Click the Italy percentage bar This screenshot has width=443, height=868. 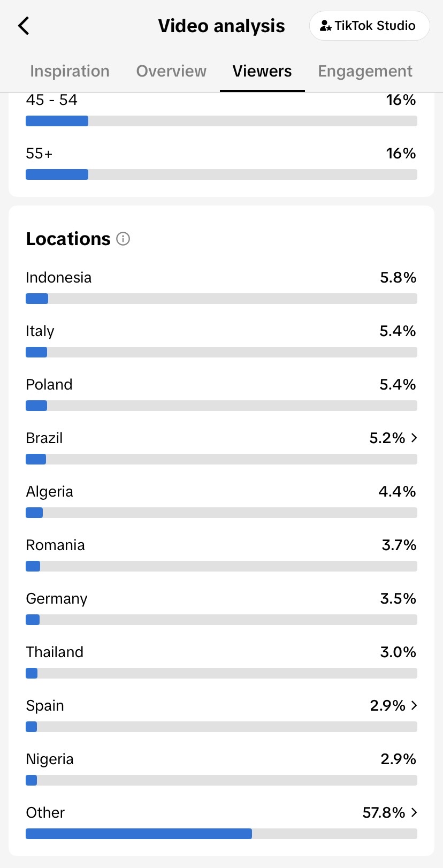(222, 352)
